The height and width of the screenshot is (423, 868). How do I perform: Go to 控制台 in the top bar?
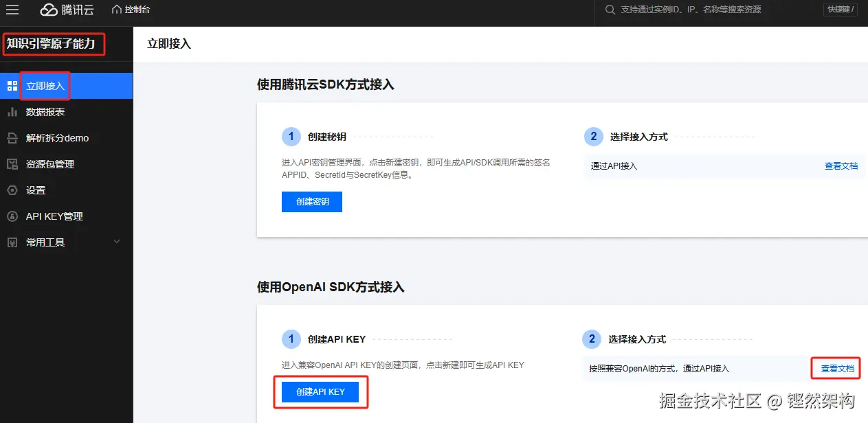[137, 10]
